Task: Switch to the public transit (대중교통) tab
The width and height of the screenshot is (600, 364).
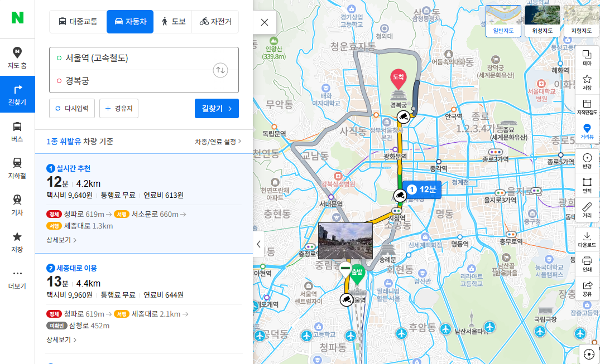Action: click(78, 21)
